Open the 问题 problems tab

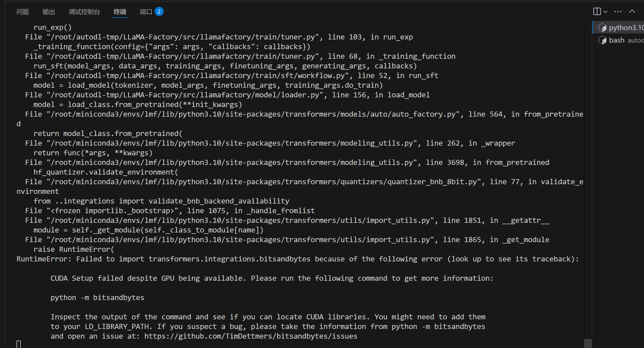pos(23,12)
